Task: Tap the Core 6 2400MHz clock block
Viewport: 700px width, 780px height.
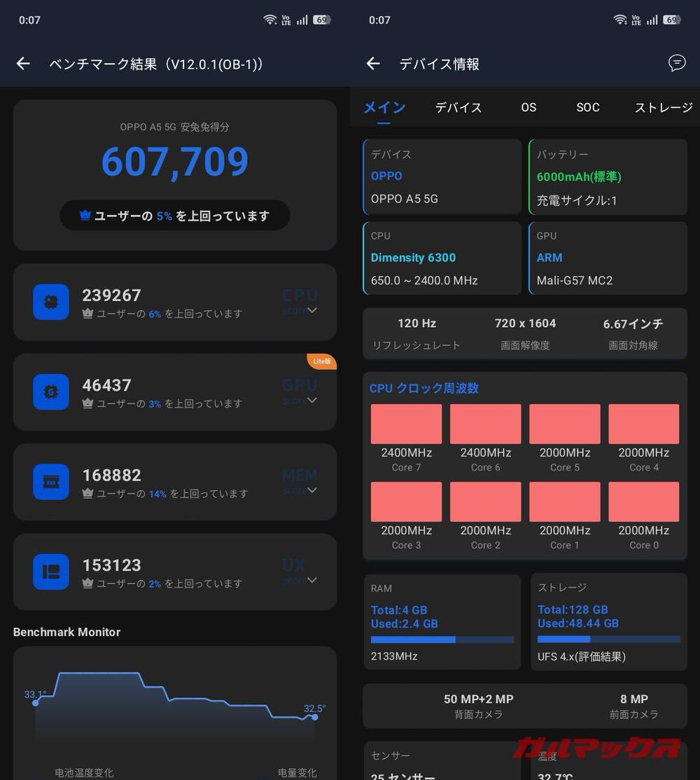Action: (485, 424)
